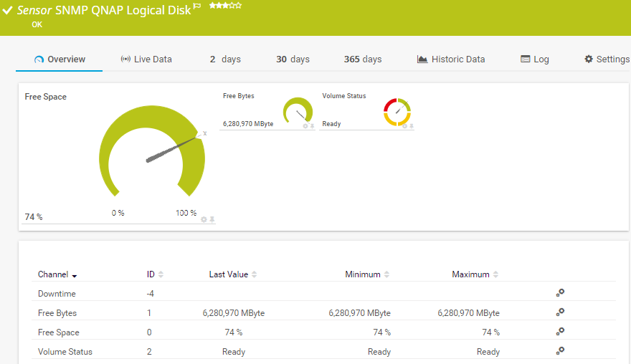Open the Historic Data tab
Viewport: 631px width, 364px height.
point(451,59)
